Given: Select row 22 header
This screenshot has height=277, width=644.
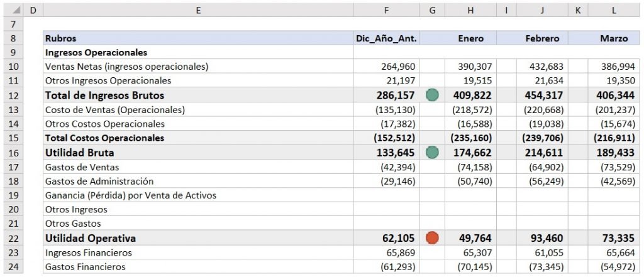Looking at the screenshot, I should coord(13,238).
